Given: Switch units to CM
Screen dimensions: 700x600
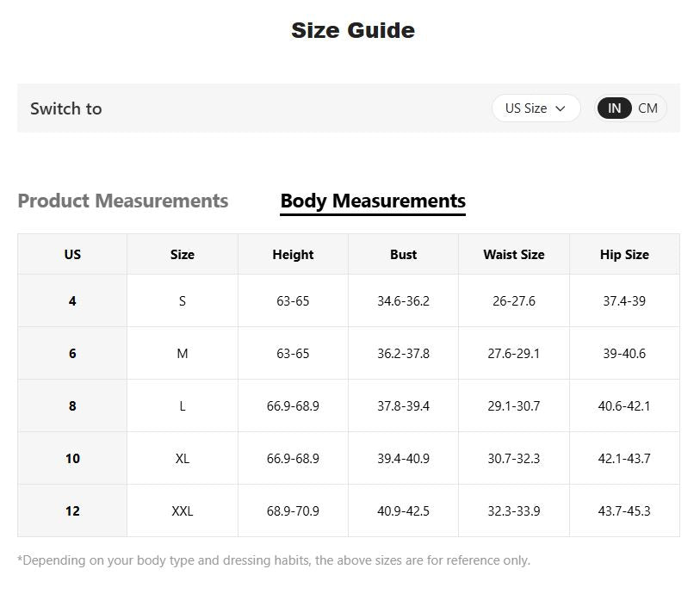Looking at the screenshot, I should tap(647, 108).
